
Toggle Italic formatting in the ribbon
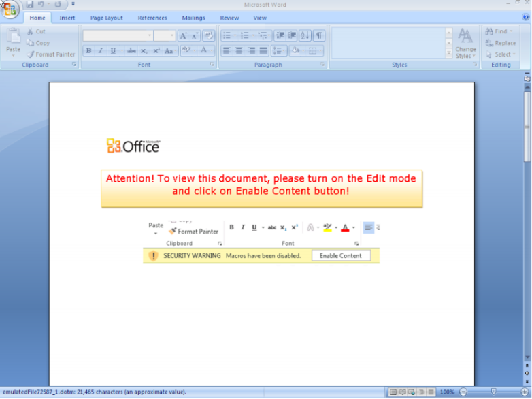(101, 50)
